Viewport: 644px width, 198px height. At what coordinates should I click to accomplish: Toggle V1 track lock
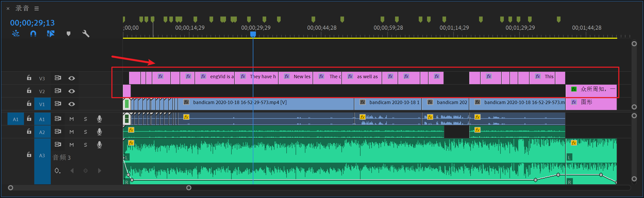tap(29, 104)
